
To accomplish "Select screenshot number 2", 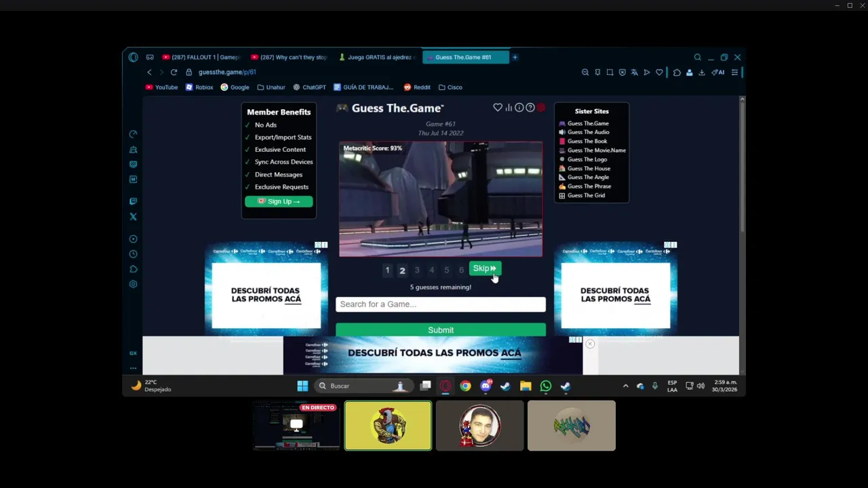I will point(402,270).
